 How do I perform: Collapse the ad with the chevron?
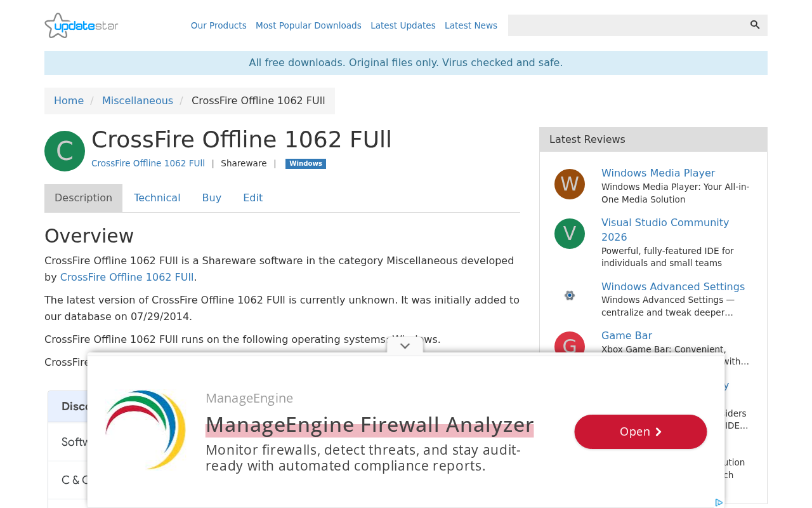click(405, 346)
